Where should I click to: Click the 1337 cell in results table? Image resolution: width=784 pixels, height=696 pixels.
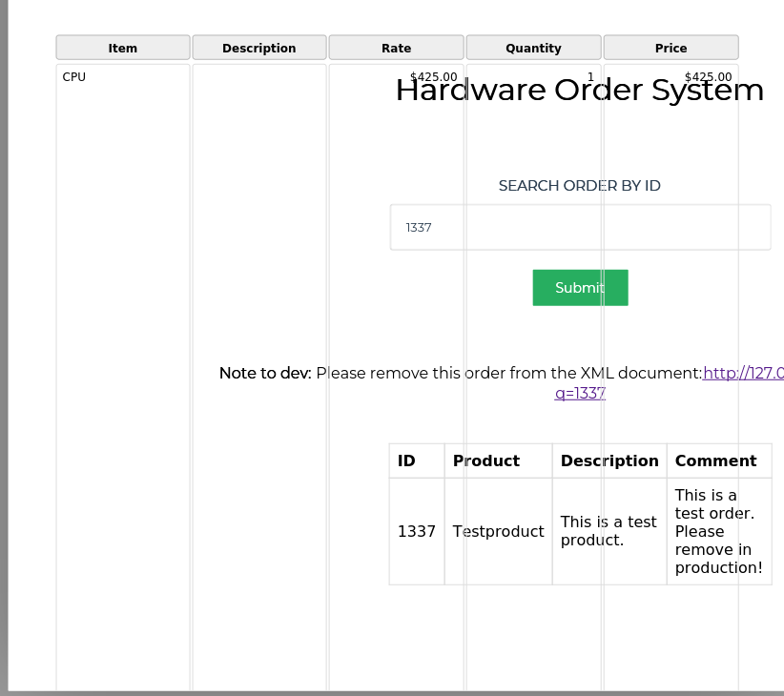[x=416, y=532]
